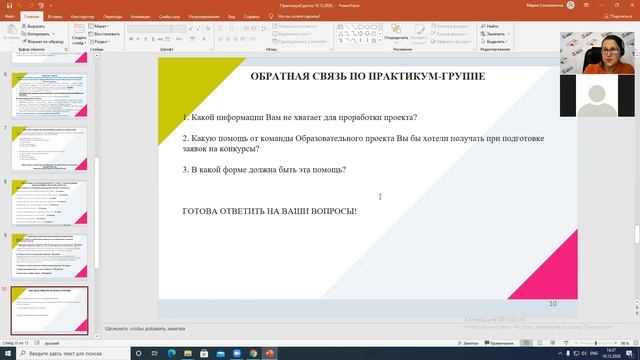The height and width of the screenshot is (360, 640).
Task: Open the Help (Справка) tab
Action: click(251, 17)
